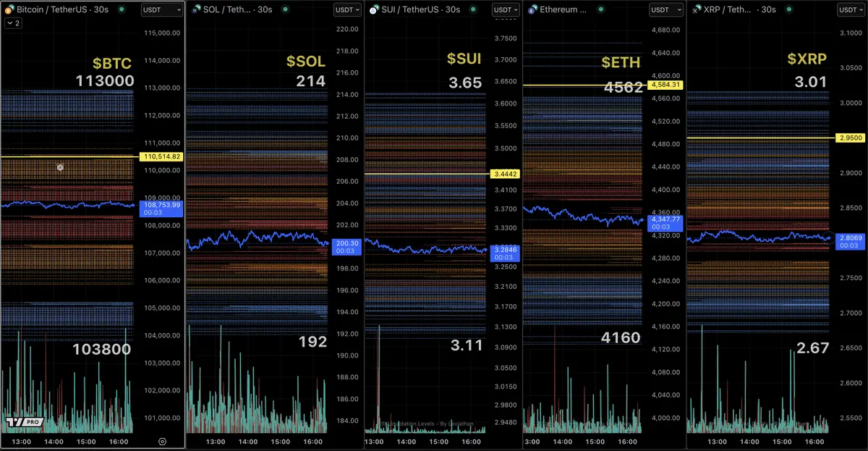868x451 pixels.
Task: Select the SOL / Teth... symbol title
Action: tap(227, 10)
